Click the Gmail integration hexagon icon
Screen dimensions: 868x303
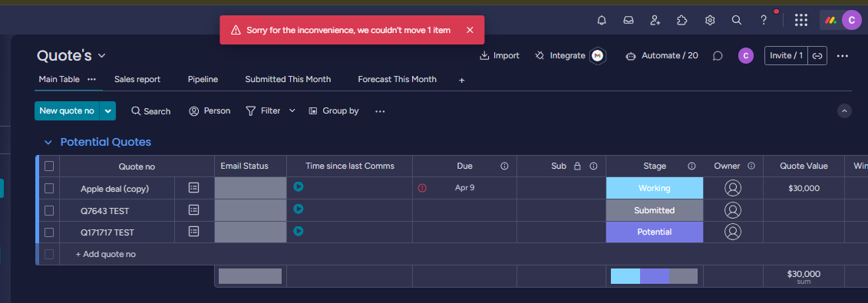pos(597,56)
